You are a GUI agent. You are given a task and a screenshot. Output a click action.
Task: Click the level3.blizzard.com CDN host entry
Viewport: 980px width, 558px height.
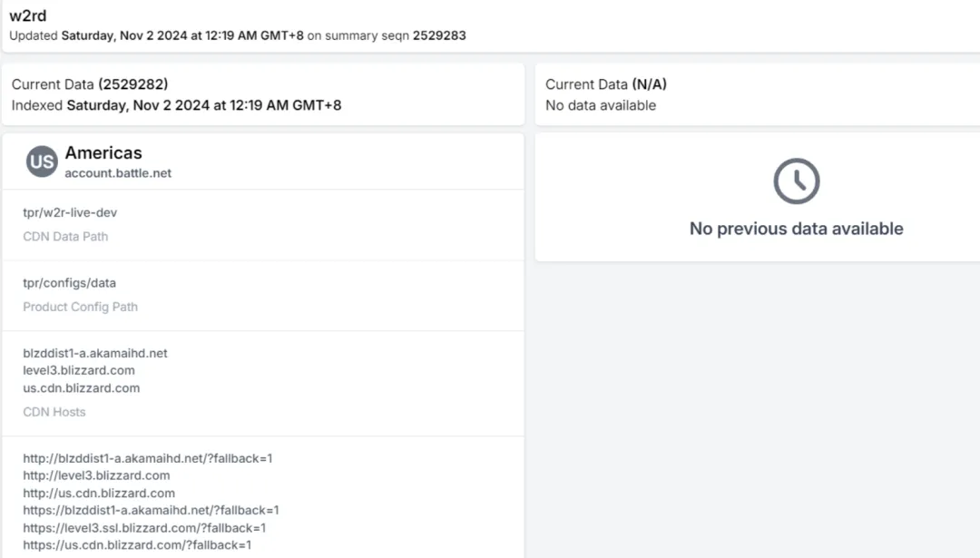pos(79,370)
